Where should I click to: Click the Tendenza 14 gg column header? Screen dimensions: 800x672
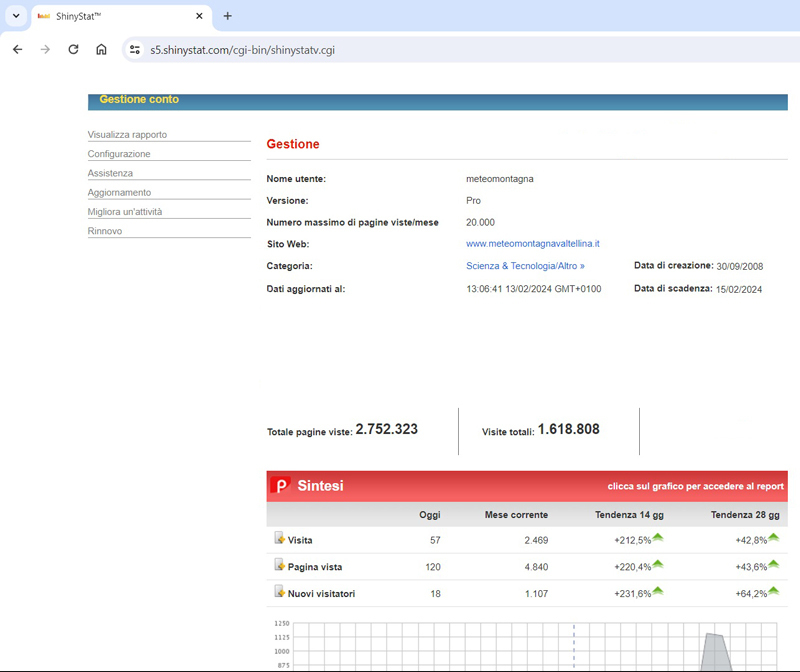pos(629,515)
